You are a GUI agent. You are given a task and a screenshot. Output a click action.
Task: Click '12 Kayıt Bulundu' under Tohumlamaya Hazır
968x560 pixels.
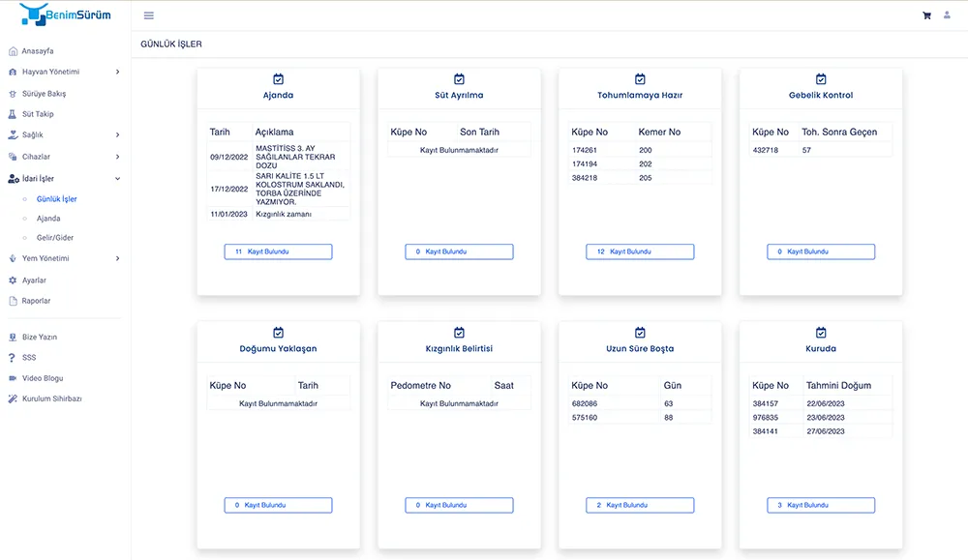640,251
